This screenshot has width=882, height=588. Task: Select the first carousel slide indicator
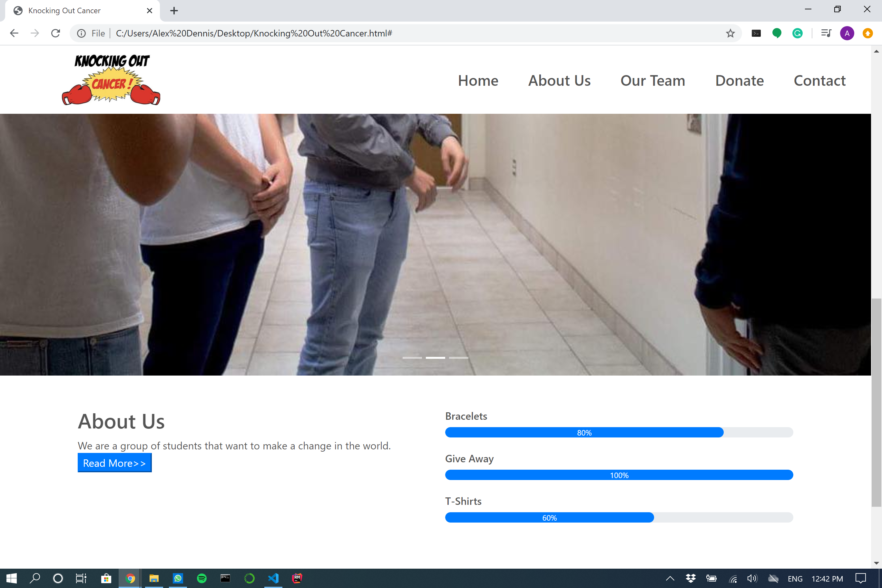point(412,358)
